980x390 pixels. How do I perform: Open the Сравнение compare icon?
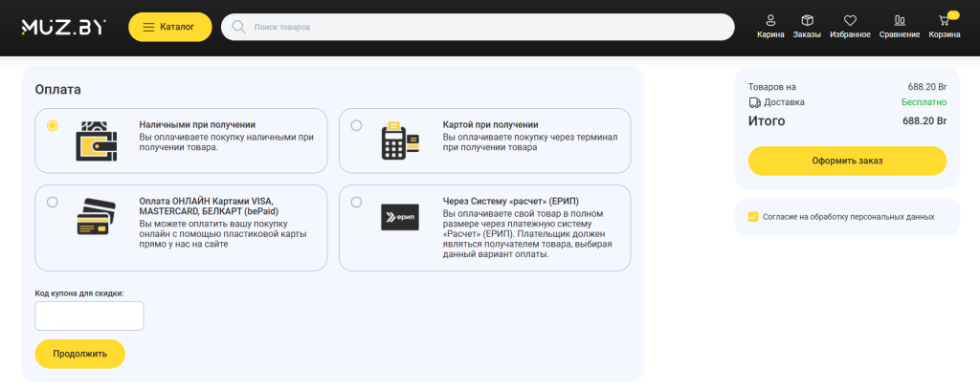[900, 20]
